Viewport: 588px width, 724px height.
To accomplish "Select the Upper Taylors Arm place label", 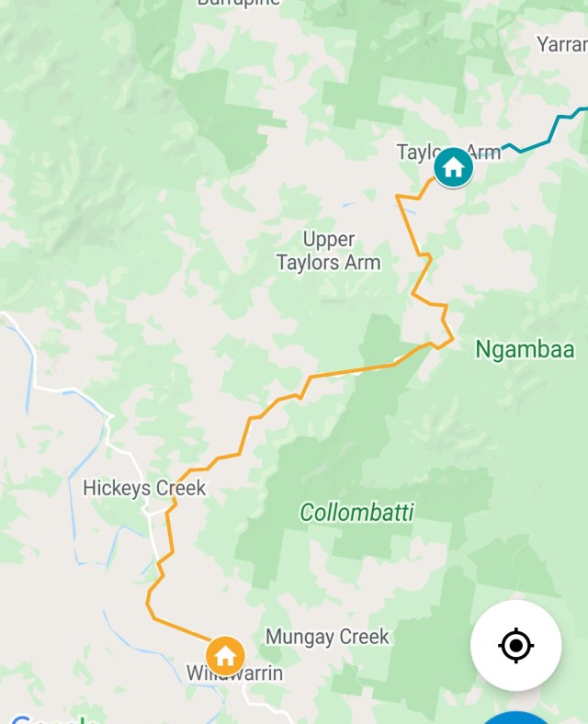I will pos(329,251).
